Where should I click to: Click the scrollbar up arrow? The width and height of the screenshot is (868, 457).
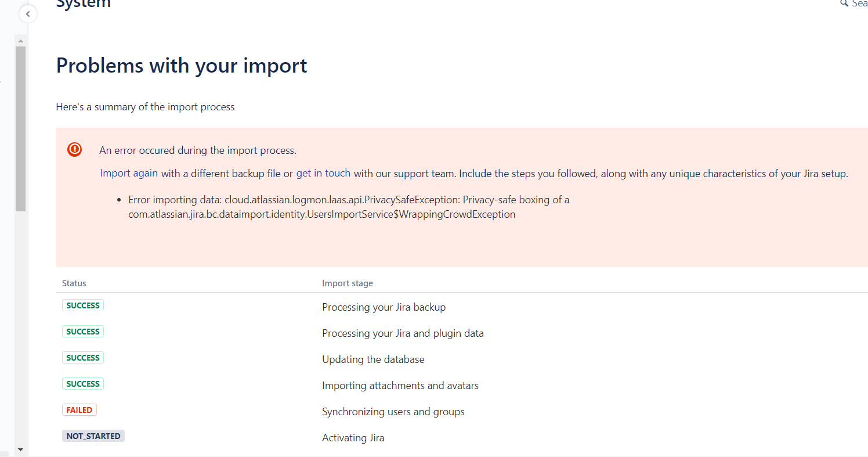pos(20,41)
